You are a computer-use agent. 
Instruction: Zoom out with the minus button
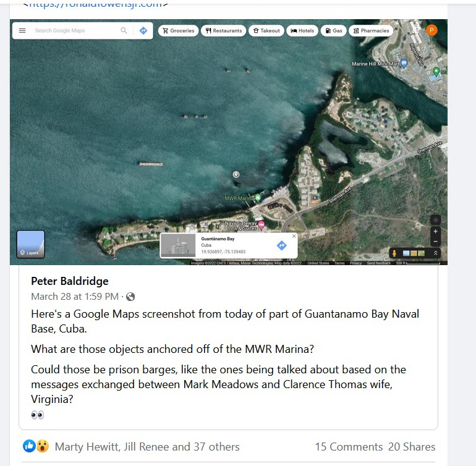click(x=435, y=242)
